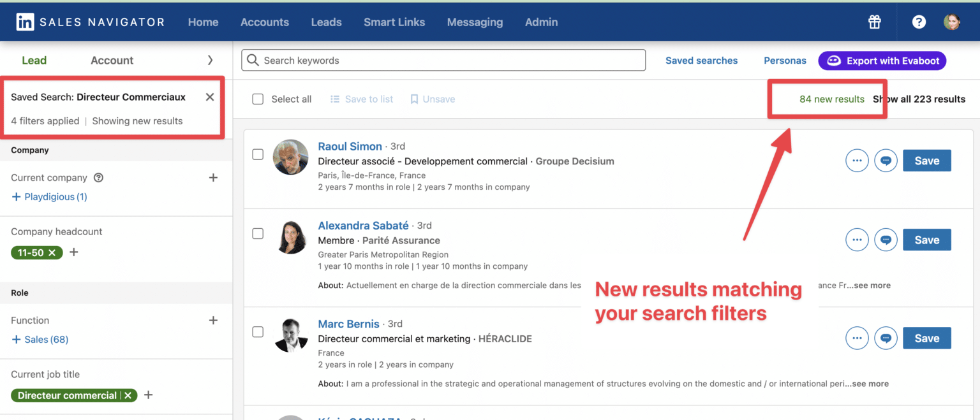Switch to the Accounts navigation tab
The height and width of the screenshot is (420, 980).
coord(265,22)
